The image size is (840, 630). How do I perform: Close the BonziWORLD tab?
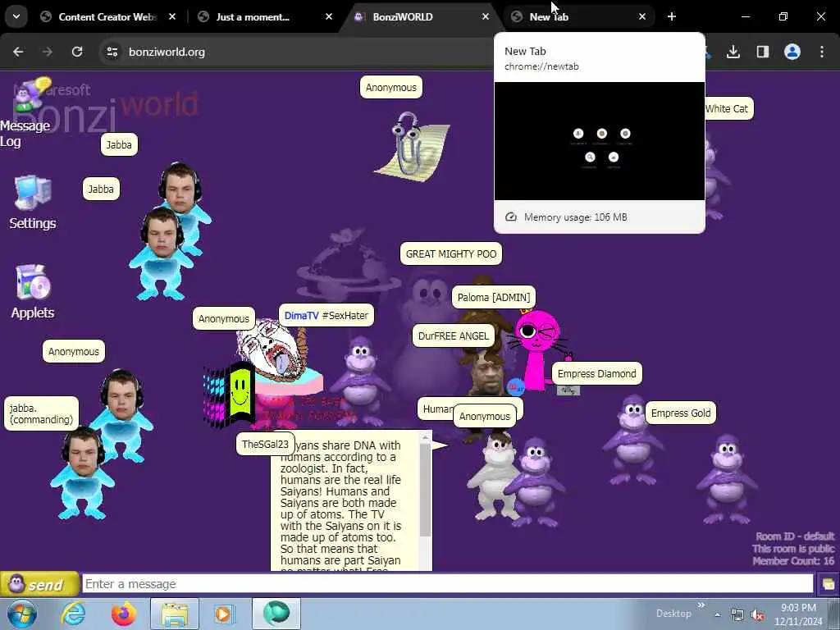[486, 16]
